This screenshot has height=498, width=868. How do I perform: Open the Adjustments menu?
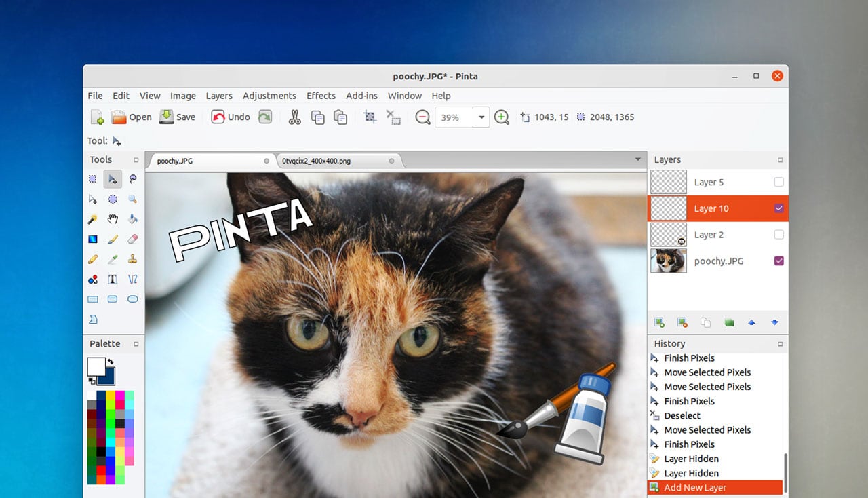click(269, 96)
